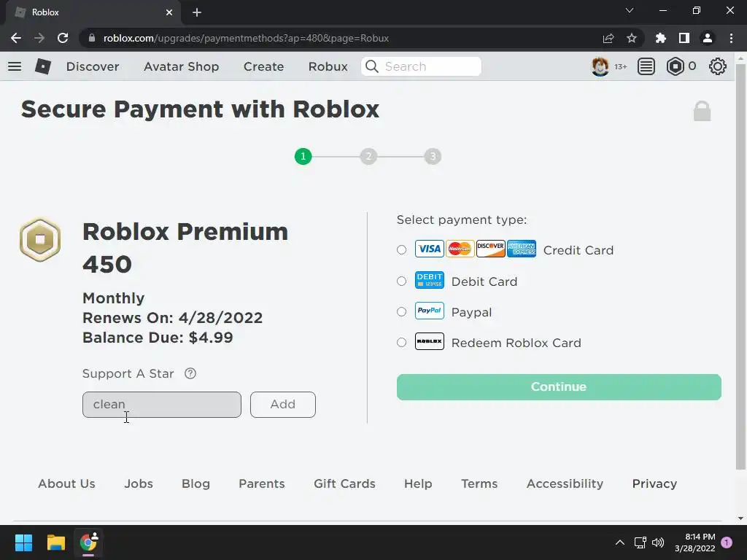The height and width of the screenshot is (560, 747).
Task: Open the Create nav item
Action: (263, 66)
